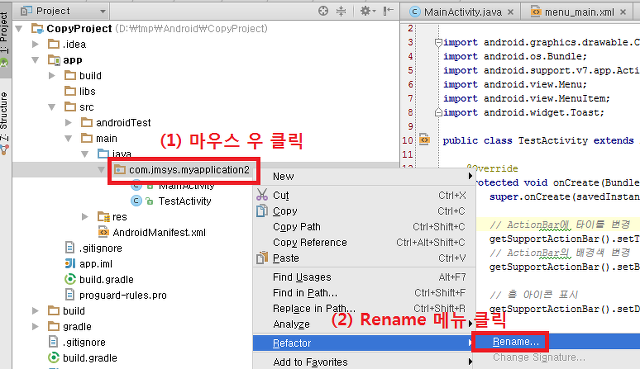The image size is (640, 369).
Task: Open the Analyze submenu
Action: 364,325
